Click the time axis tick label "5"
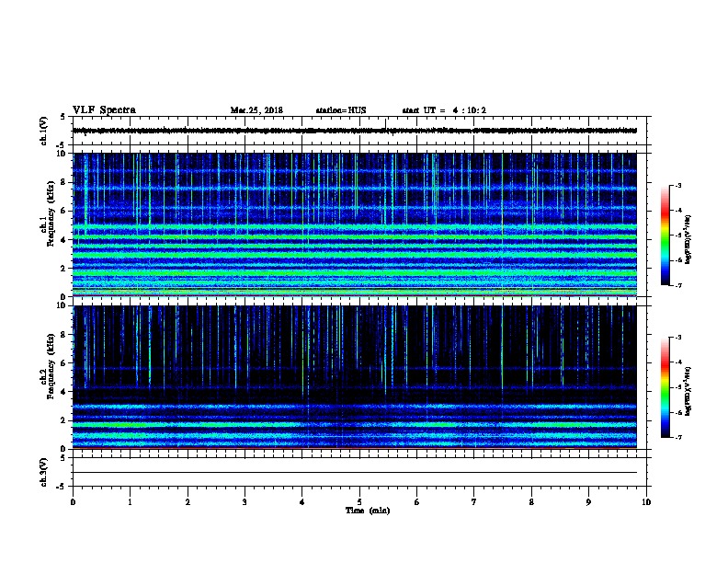Image resolution: width=728 pixels, height=563 pixels. pos(359,501)
